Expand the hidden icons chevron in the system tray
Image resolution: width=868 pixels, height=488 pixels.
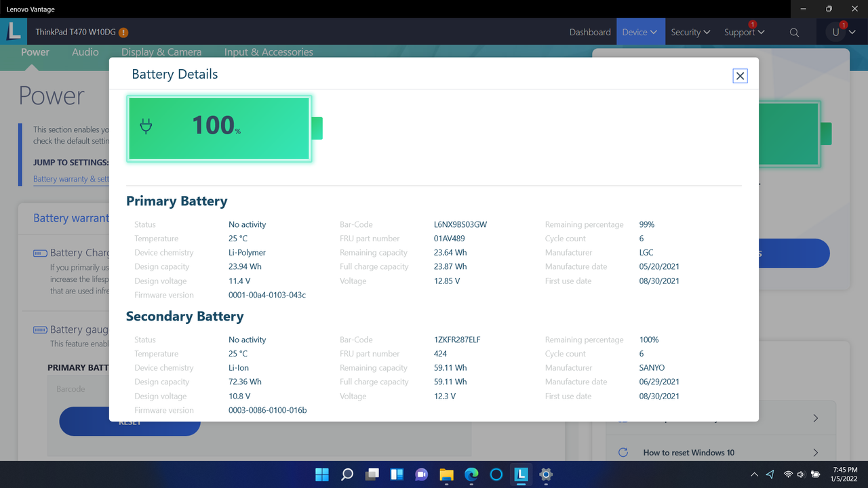click(754, 474)
